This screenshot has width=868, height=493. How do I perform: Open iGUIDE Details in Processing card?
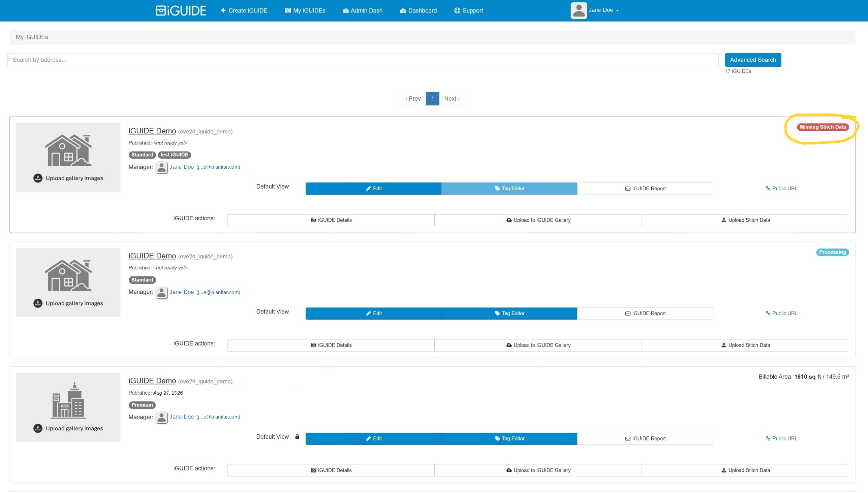[331, 346]
